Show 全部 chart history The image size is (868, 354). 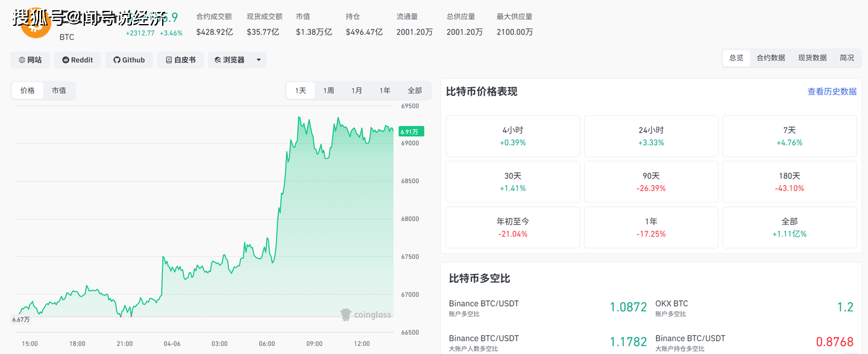pyautogui.click(x=415, y=90)
